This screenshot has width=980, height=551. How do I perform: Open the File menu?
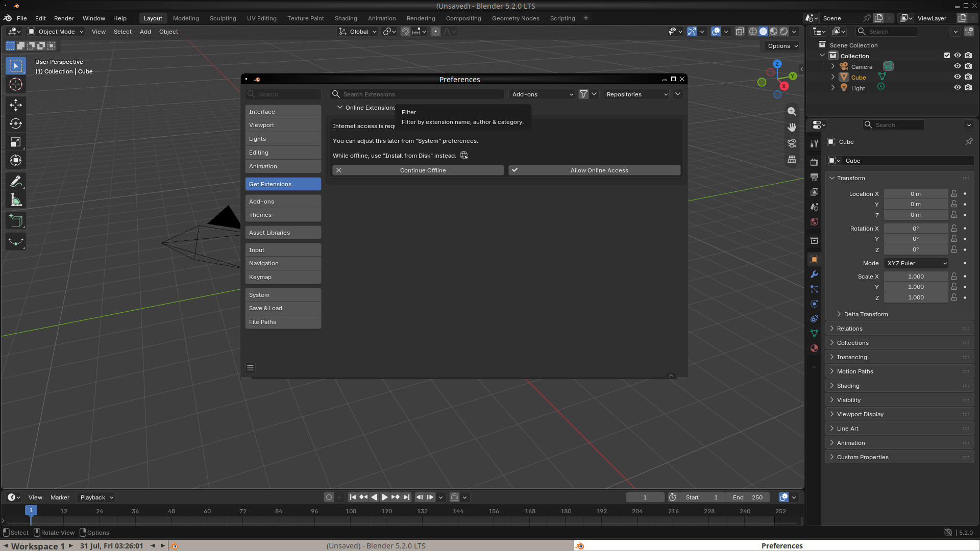click(22, 18)
